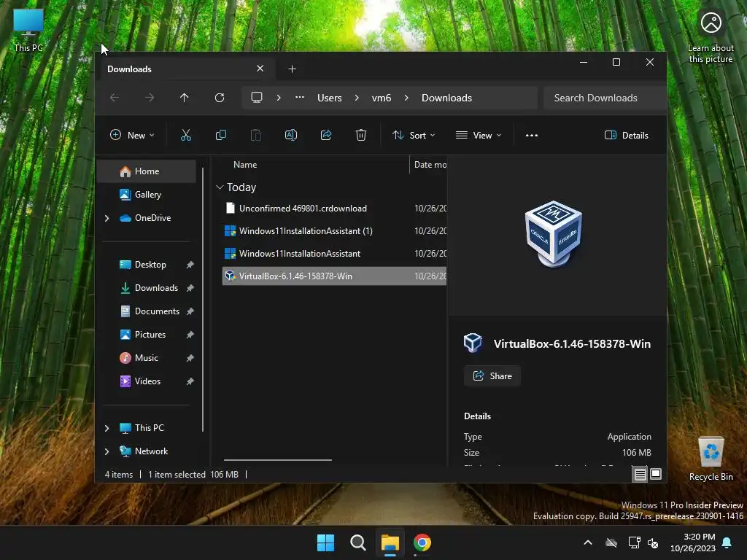This screenshot has width=747, height=560.
Task: Click the Back navigation arrow
Action: coord(115,98)
